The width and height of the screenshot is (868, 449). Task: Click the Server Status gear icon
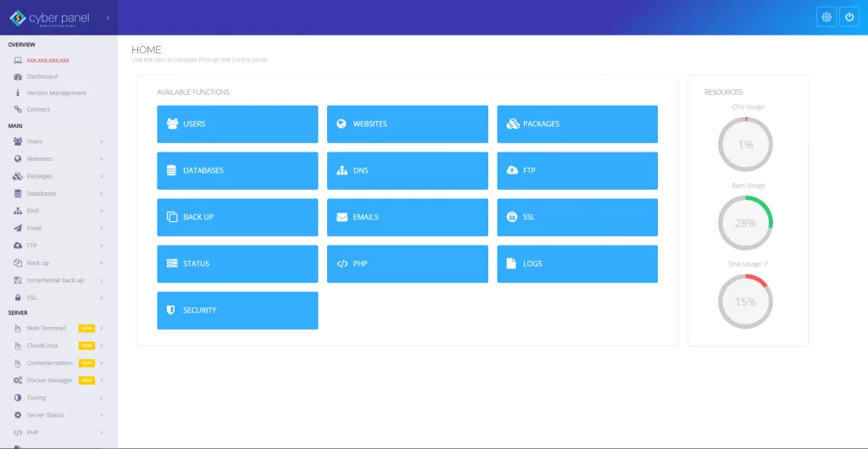[x=17, y=415]
